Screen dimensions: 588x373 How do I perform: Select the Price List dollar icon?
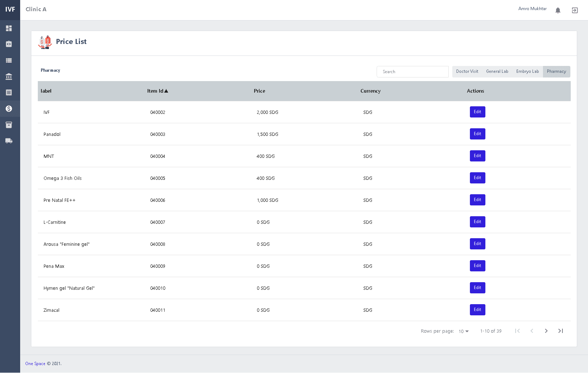tap(9, 108)
